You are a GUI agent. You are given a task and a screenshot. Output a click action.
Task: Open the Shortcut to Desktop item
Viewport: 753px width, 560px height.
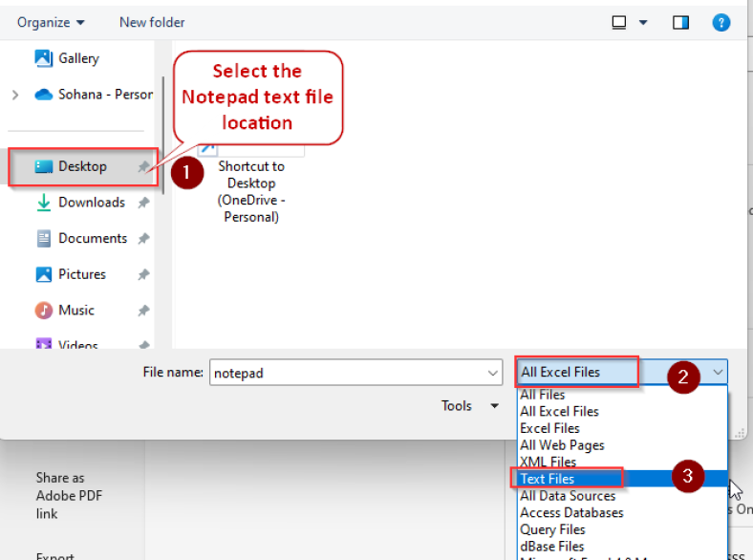(251, 182)
